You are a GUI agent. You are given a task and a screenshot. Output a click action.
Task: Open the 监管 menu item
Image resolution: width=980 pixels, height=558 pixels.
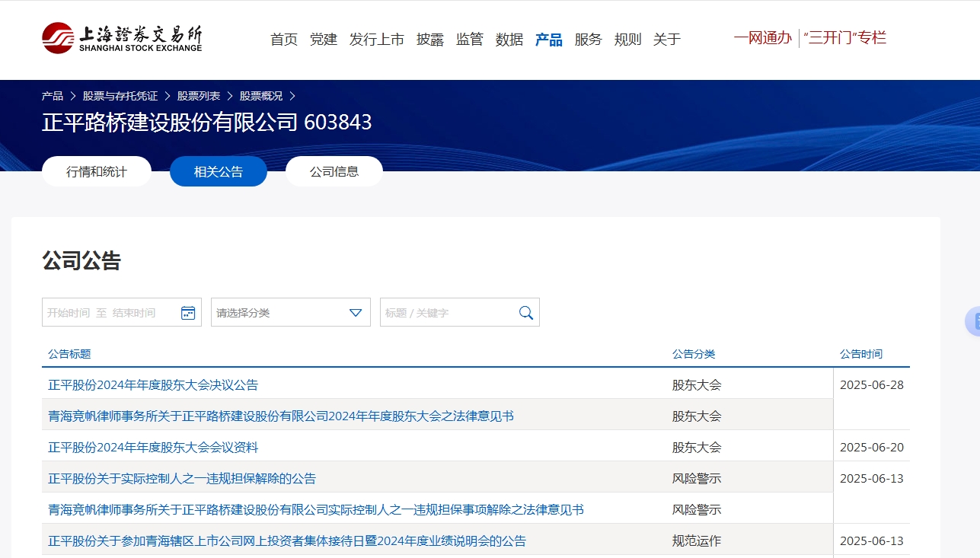tap(470, 40)
